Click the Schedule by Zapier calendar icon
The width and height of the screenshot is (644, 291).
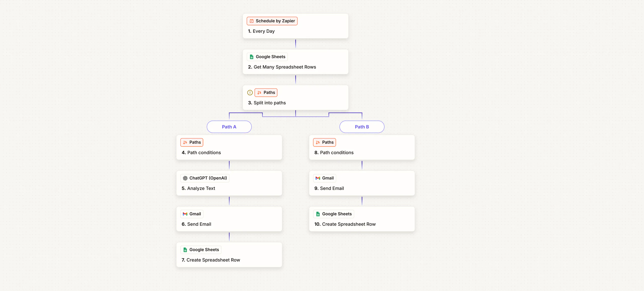[252, 21]
